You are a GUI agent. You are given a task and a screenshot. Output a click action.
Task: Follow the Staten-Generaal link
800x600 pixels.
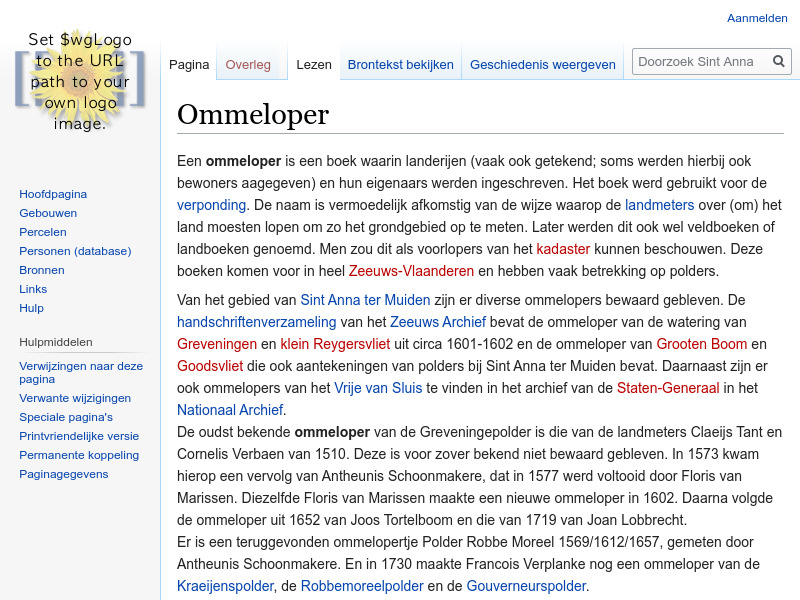click(669, 387)
